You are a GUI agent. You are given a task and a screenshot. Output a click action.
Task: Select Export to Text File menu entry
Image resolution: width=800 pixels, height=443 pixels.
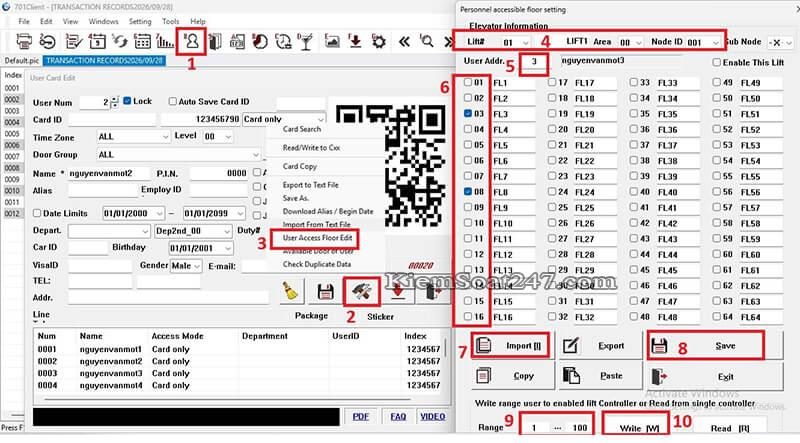pyautogui.click(x=310, y=185)
